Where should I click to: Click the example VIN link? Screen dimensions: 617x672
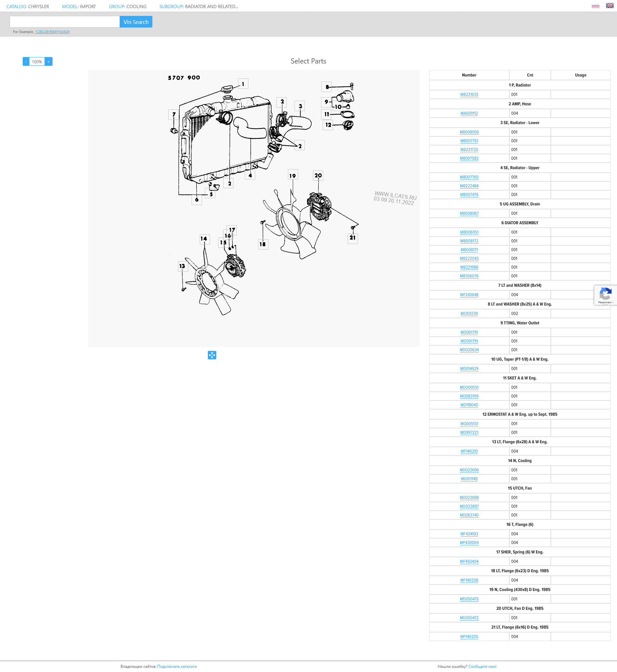click(52, 32)
